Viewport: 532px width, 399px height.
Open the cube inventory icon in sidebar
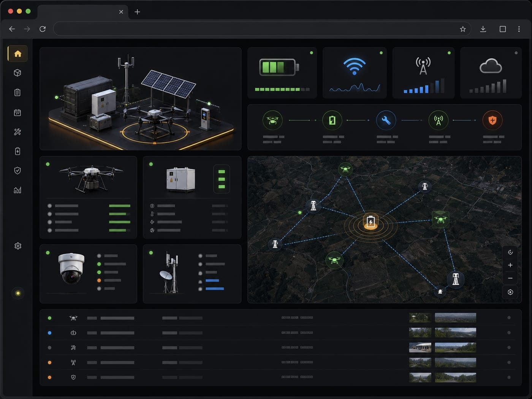pos(17,73)
